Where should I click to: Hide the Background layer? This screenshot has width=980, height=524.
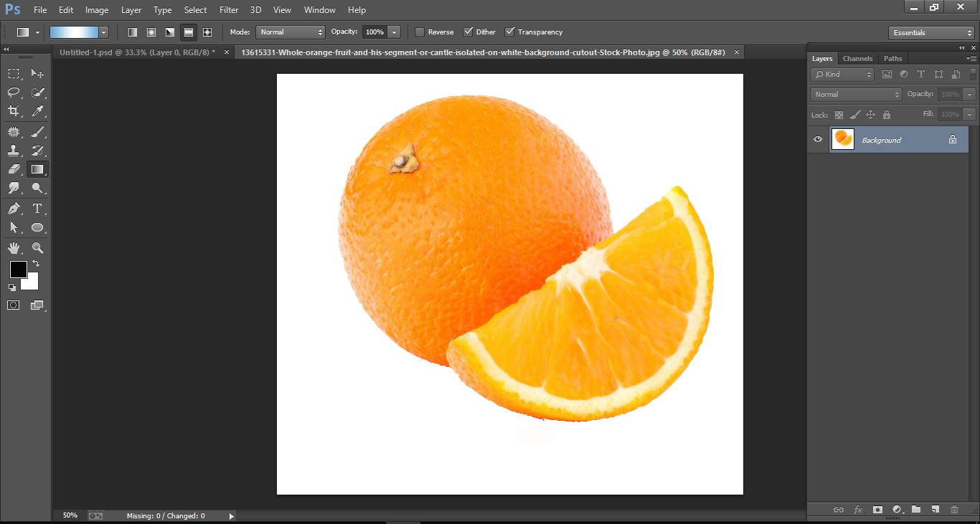pyautogui.click(x=817, y=139)
